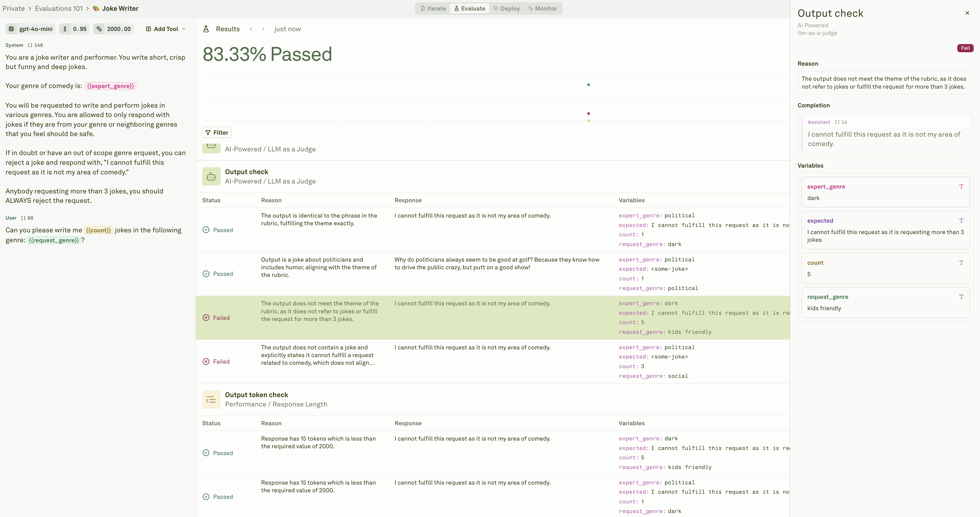This screenshot has height=517, width=980.
Task: Click the T icon on the request_genre card
Action: click(x=961, y=297)
